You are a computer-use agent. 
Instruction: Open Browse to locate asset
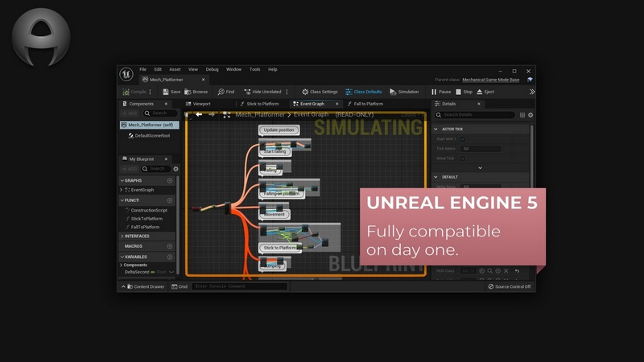click(196, 92)
